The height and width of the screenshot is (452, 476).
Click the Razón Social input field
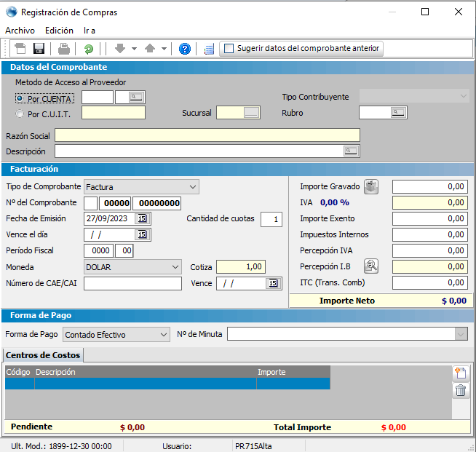207,135
